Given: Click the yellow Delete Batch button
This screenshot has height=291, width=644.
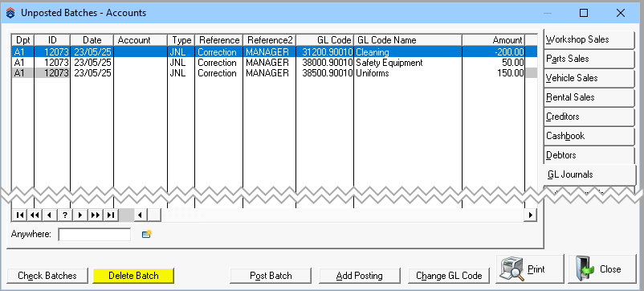Looking at the screenshot, I should pos(133,276).
